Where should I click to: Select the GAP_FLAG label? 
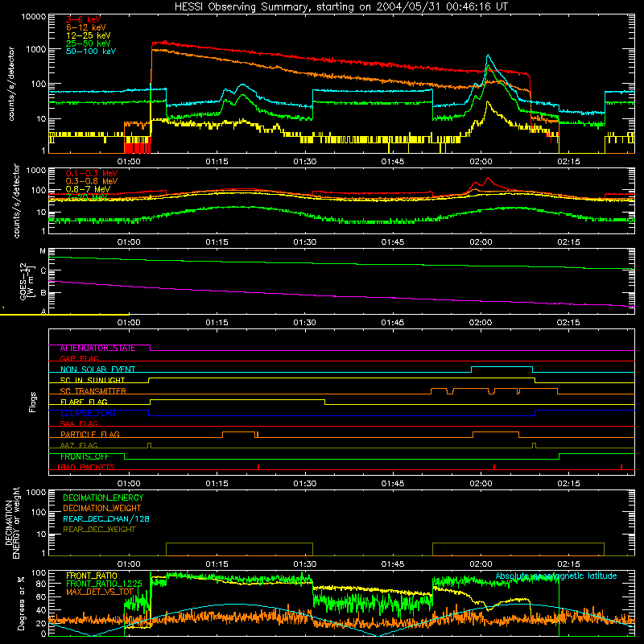[x=79, y=358]
